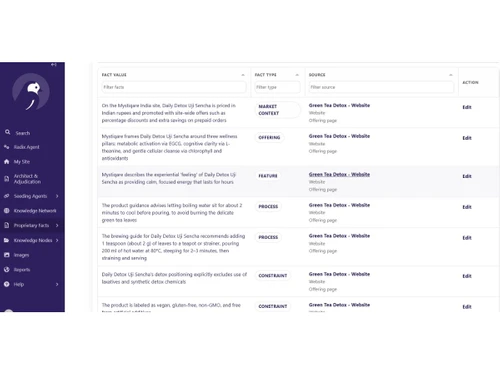Click the Search magnifier icon in sidebar
500x375 pixels.
(x=7, y=132)
